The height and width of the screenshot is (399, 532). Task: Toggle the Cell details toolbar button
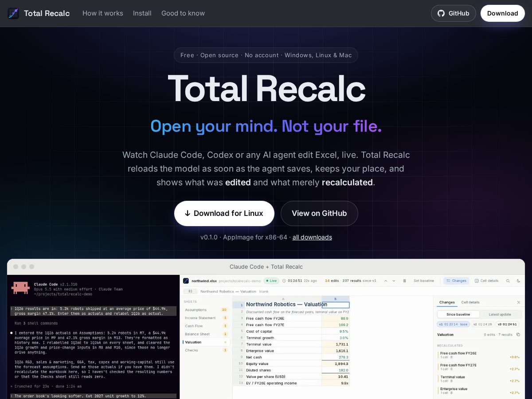coord(486,281)
